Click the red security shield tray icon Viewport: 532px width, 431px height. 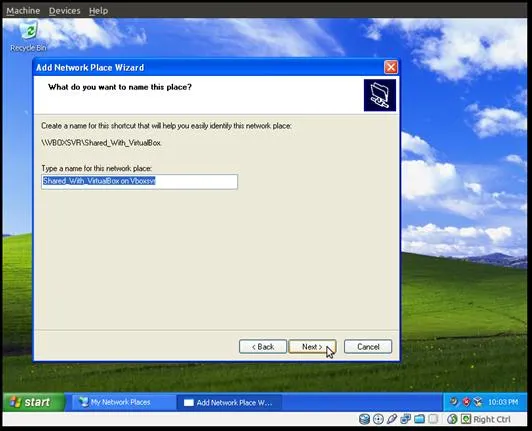pyautogui.click(x=467, y=402)
